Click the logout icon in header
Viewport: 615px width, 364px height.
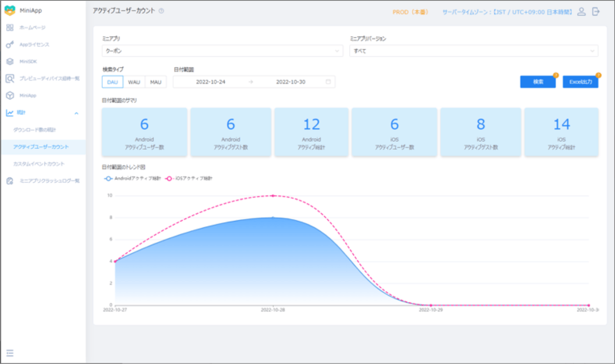point(596,12)
